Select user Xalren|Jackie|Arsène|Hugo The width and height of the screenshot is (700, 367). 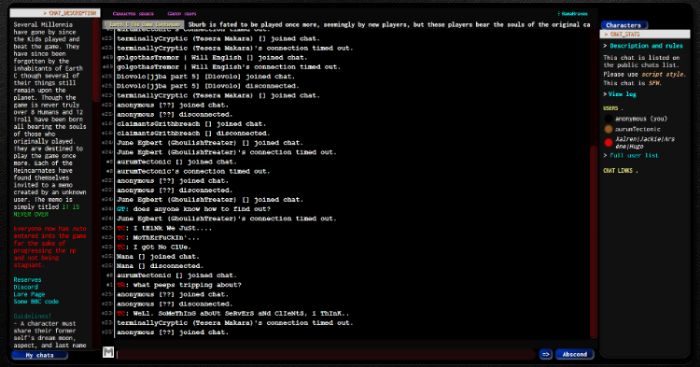coord(645,142)
